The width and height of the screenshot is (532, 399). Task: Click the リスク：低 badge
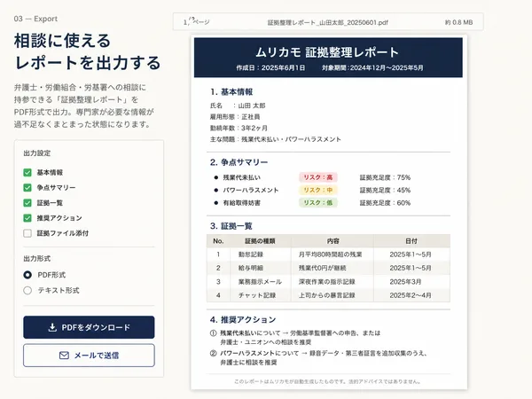(x=318, y=203)
